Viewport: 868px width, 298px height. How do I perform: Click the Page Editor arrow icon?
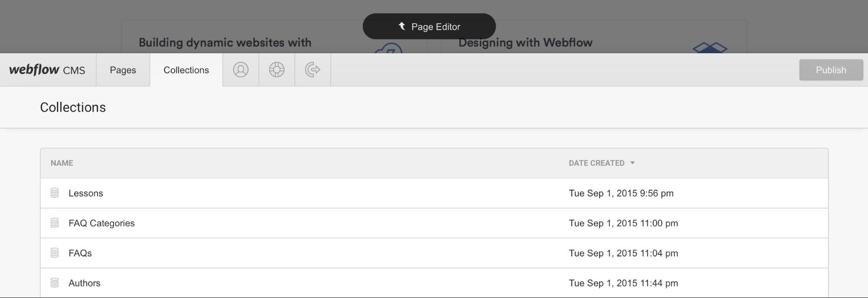click(402, 26)
